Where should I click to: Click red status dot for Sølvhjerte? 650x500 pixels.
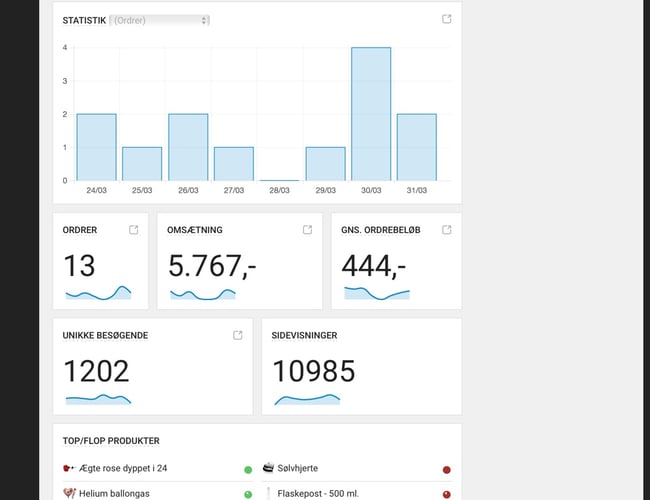[446, 469]
